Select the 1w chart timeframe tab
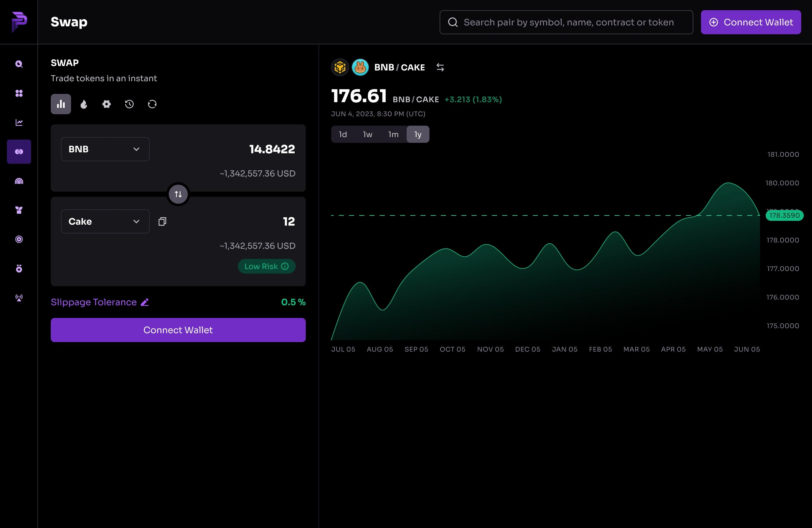The width and height of the screenshot is (812, 528). 367,135
